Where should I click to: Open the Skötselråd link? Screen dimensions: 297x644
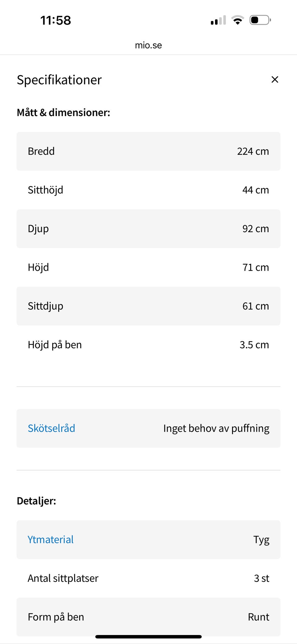pos(51,428)
